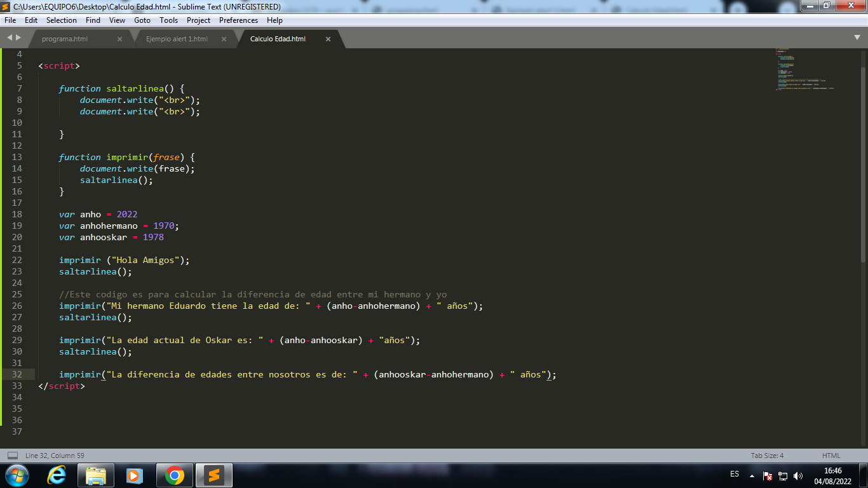The width and height of the screenshot is (868, 488).
Task: Open the Project menu
Action: (x=199, y=20)
